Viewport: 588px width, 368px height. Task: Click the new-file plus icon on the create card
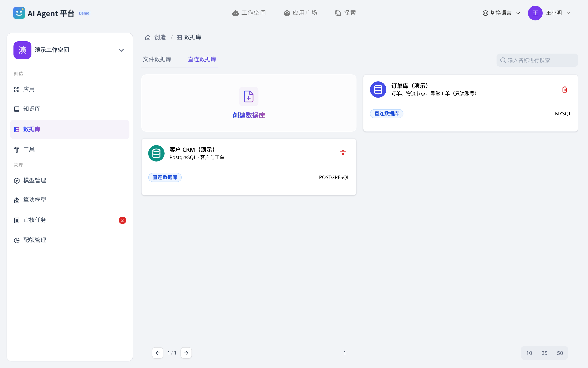tap(248, 96)
